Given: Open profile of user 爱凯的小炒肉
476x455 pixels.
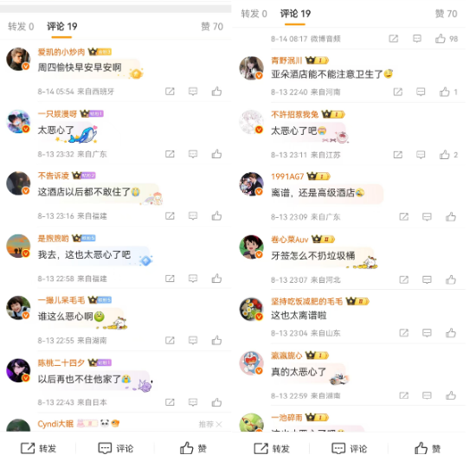Looking at the screenshot, I should (x=61, y=52).
